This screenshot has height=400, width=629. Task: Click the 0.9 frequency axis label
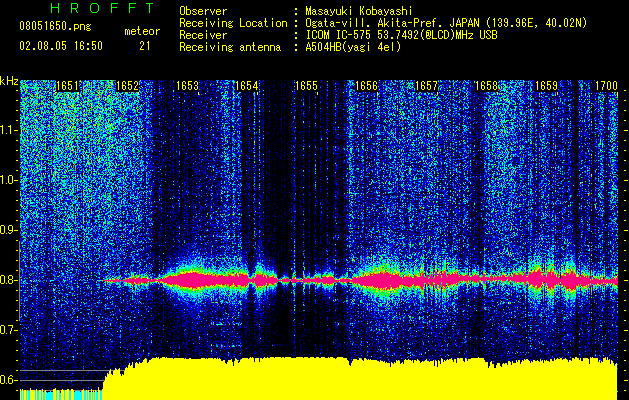coord(9,230)
